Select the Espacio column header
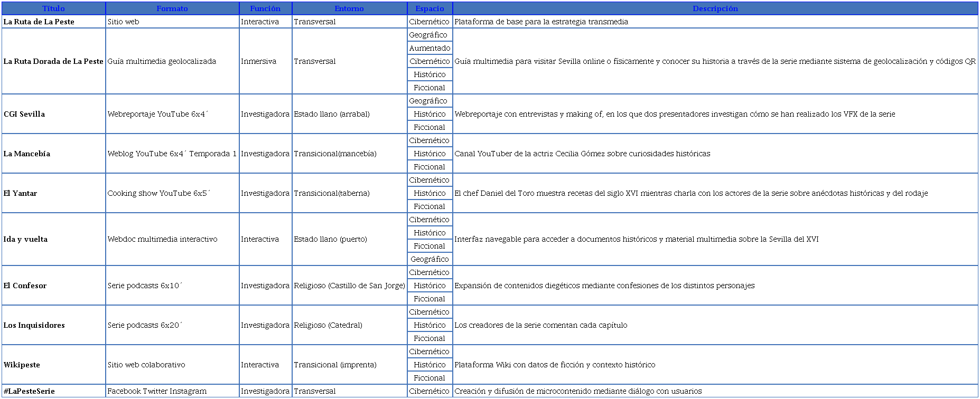The width and height of the screenshot is (980, 399). [x=430, y=8]
